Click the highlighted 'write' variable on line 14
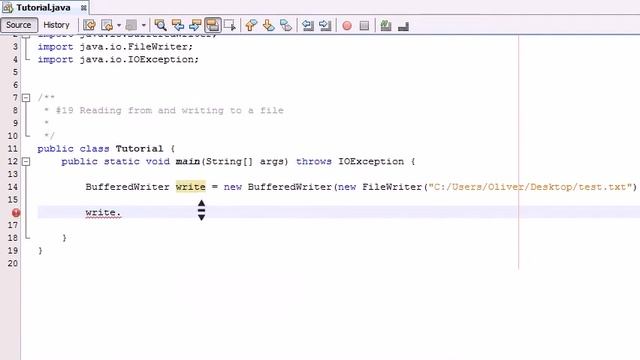Screen dimensions: 640x360 [x=191, y=187]
